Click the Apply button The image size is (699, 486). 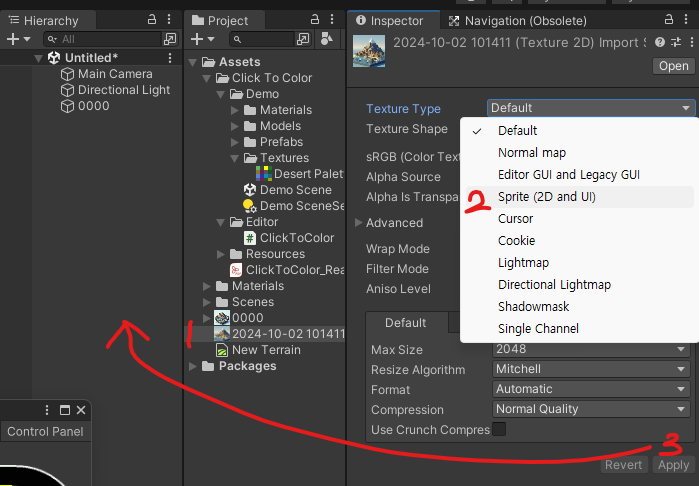pos(674,465)
